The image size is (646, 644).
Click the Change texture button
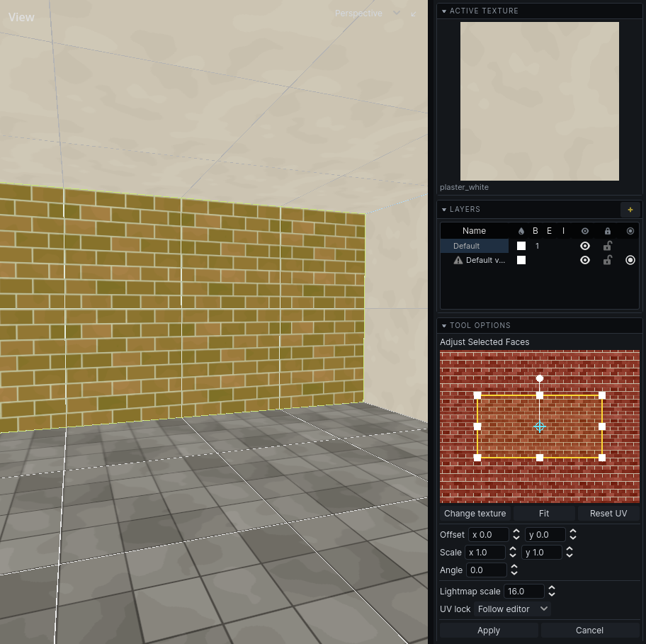pos(475,514)
